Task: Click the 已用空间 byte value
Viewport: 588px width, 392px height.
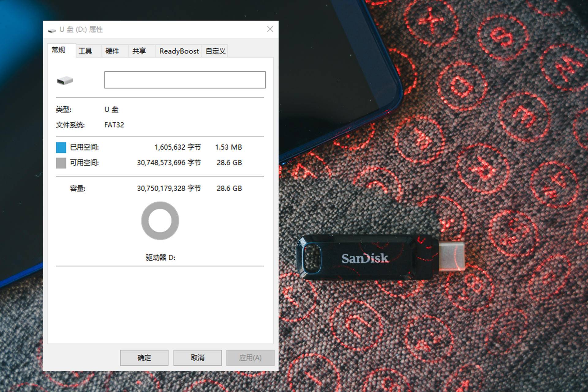Action: click(178, 147)
